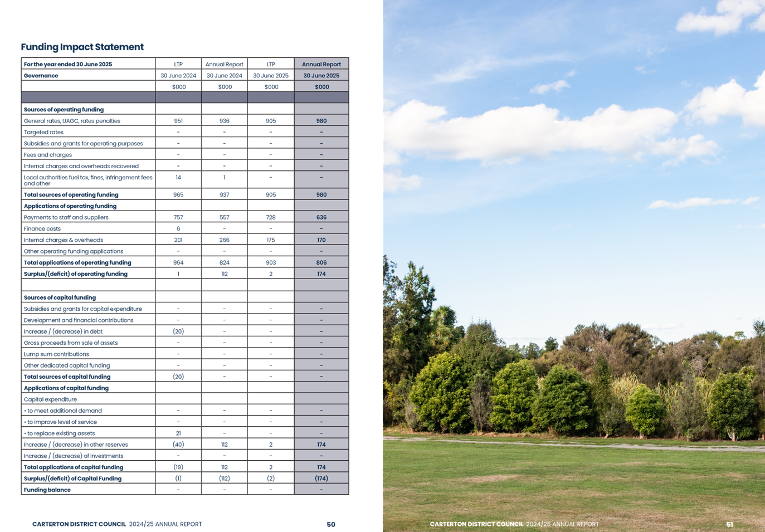Click the Sources of capital funding heading
Viewport: 765px width, 532px height.
tap(60, 298)
